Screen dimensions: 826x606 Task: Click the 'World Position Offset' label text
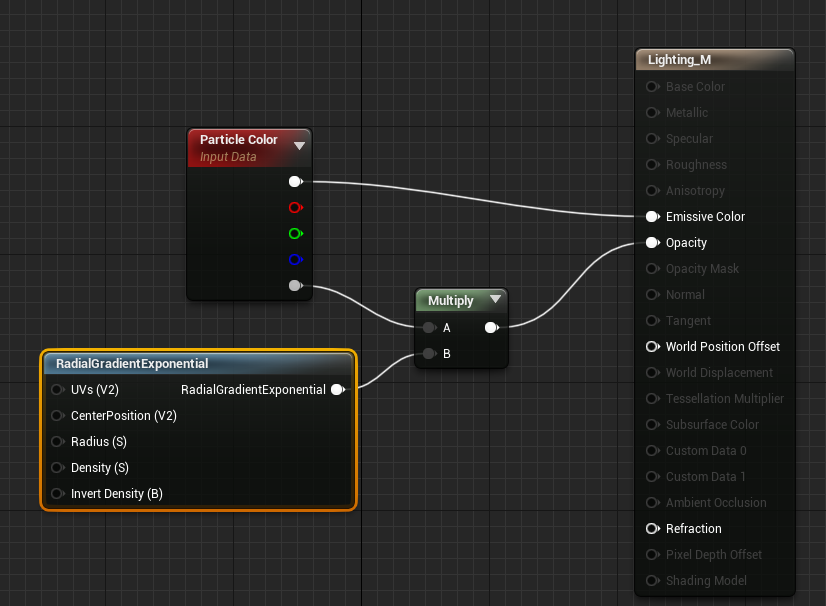pos(723,347)
